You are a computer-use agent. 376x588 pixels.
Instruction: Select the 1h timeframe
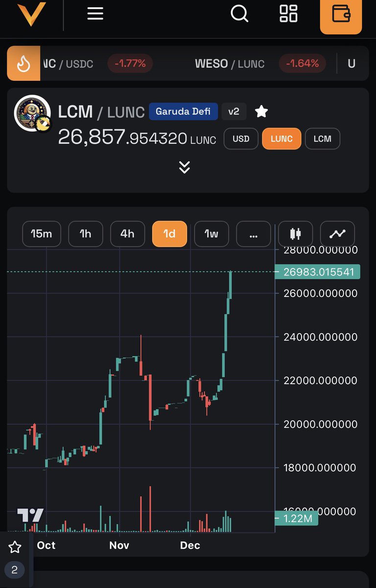pos(86,234)
